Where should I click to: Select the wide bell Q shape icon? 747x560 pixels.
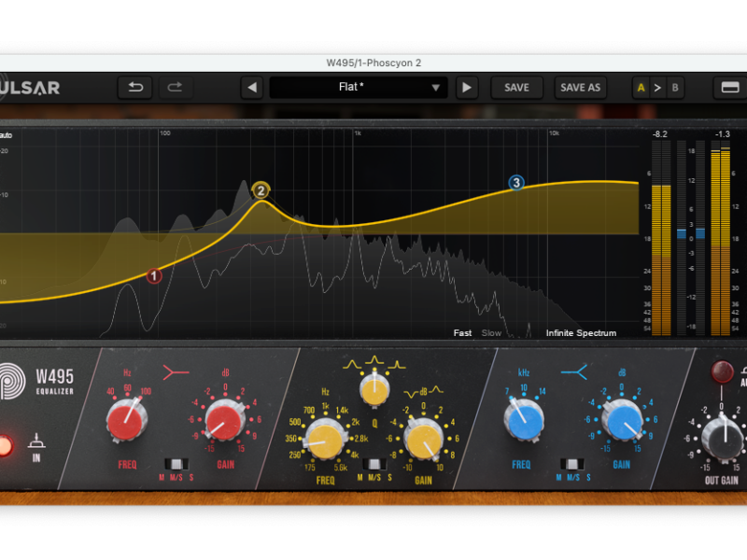pos(352,365)
